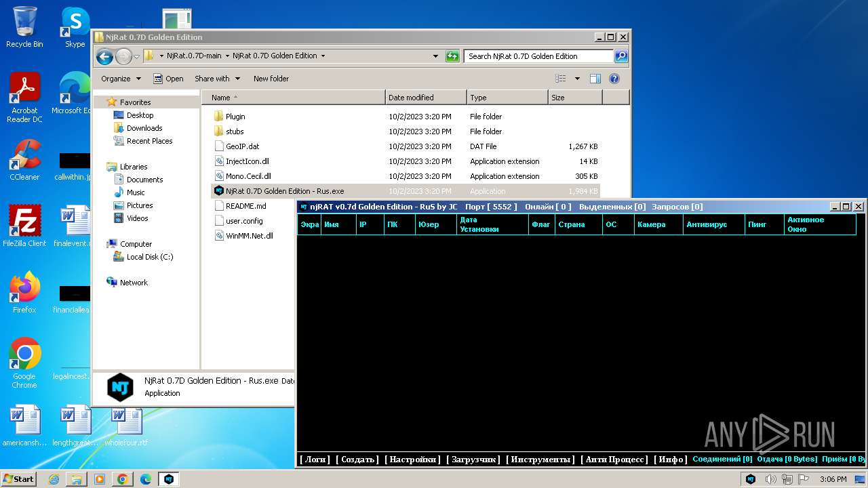Open the njRAT Настройки settings menu
Image resolution: width=868 pixels, height=488 pixels.
412,460
